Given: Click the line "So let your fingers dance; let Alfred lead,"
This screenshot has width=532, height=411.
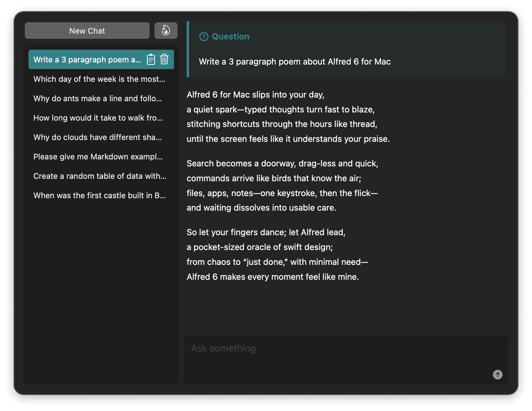Looking at the screenshot, I should (x=266, y=232).
